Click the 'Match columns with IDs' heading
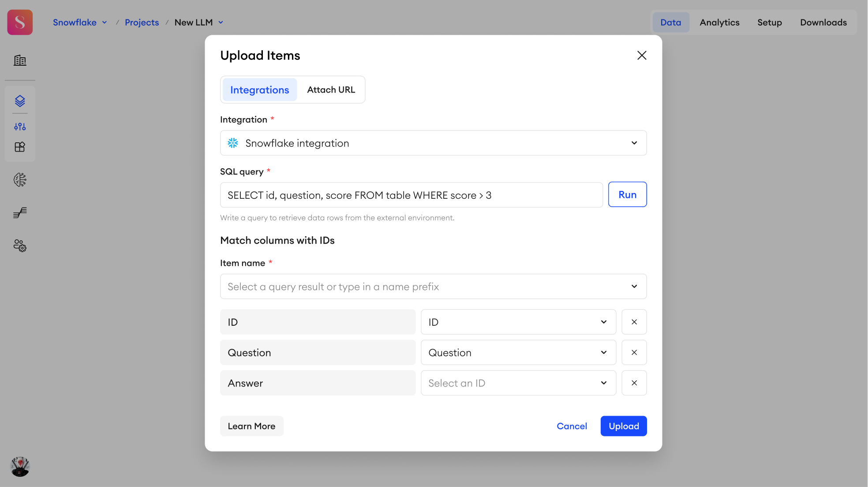The width and height of the screenshot is (868, 487). pos(277,241)
